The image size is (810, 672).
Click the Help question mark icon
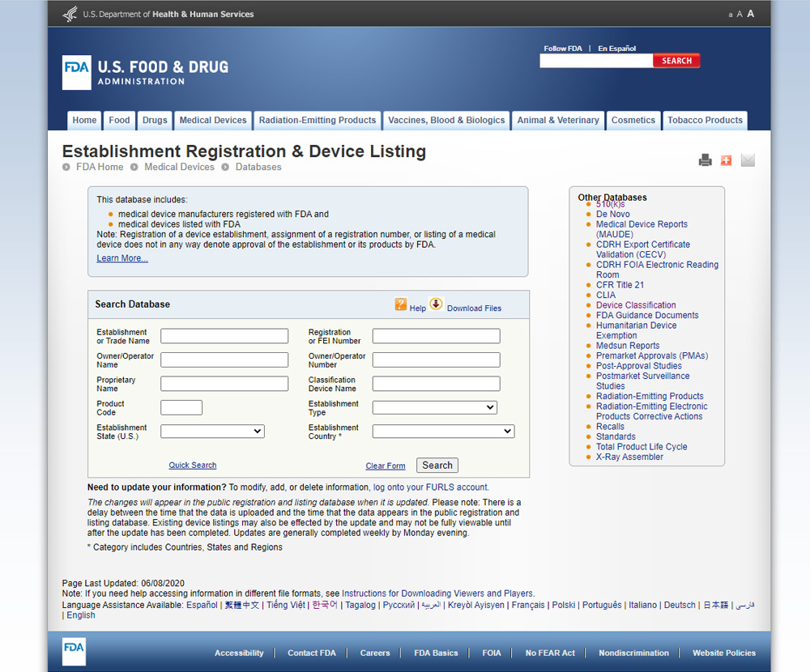pyautogui.click(x=400, y=304)
